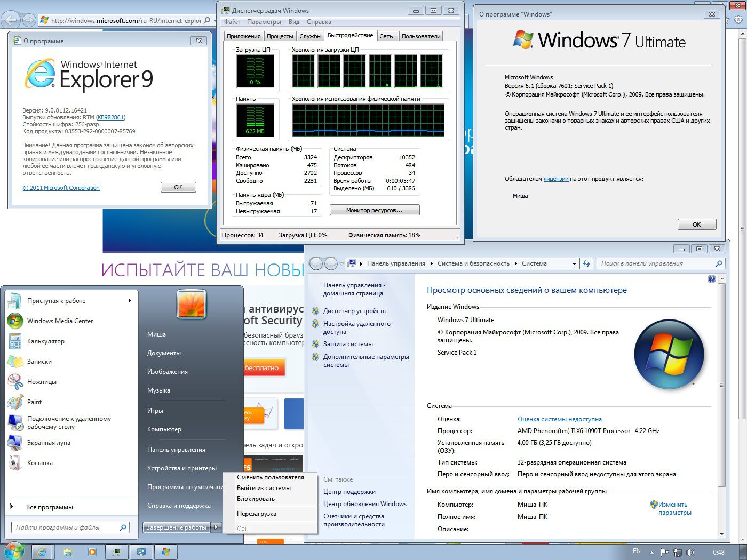Open Приступая к работе item
This screenshot has height=560, width=747.
[x=71, y=301]
